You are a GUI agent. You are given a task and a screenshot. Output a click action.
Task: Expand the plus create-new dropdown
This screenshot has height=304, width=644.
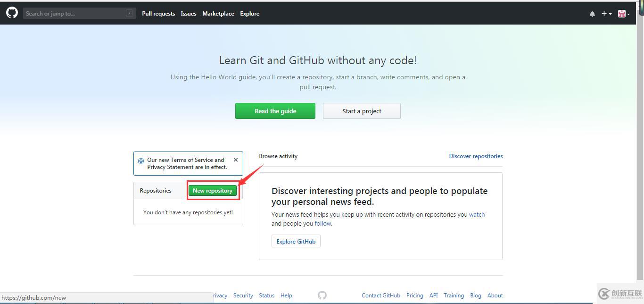coord(606,14)
